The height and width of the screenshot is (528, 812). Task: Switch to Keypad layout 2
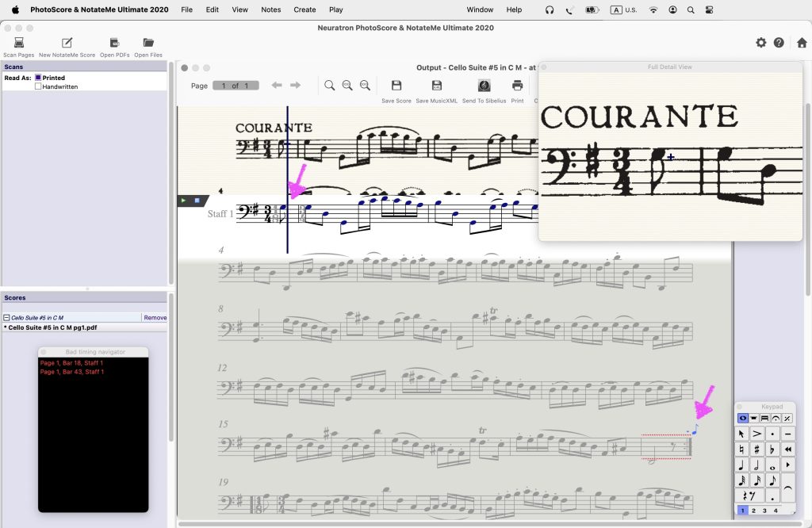pyautogui.click(x=753, y=509)
